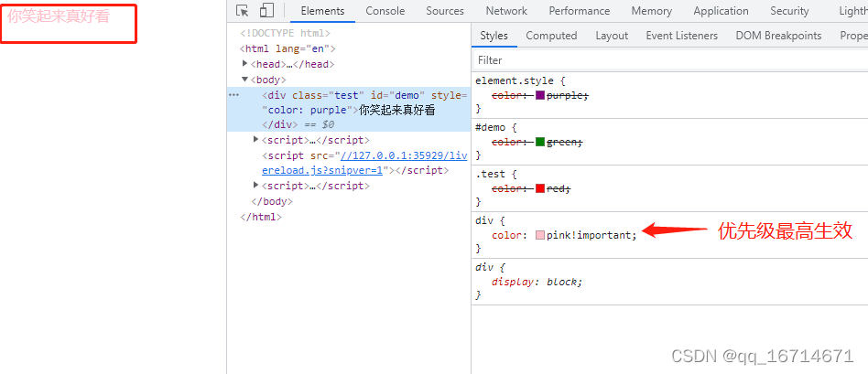Expand the head element node
Screen dimensions: 868x374
coord(245,64)
